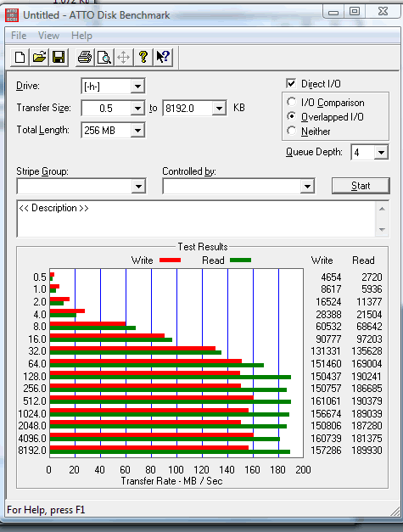
Task: Click the New document toolbar icon
Action: (20, 57)
